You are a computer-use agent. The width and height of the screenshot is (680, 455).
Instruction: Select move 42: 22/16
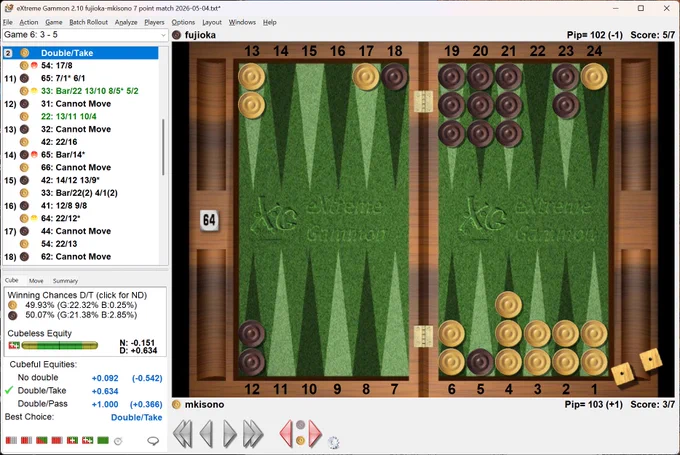[x=81, y=142]
